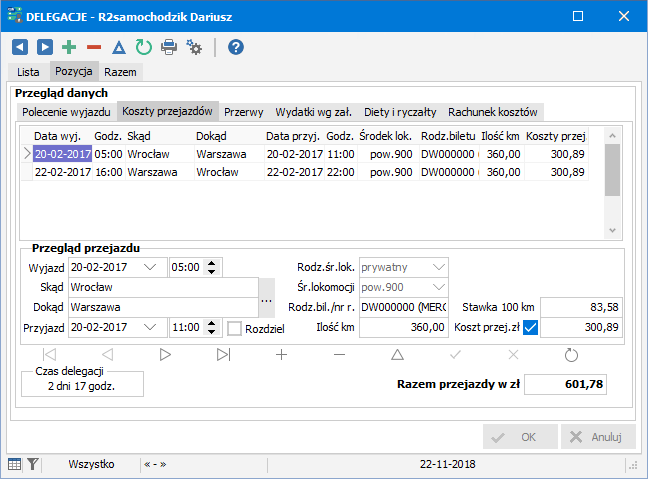This screenshot has height=479, width=648.
Task: Click the red minus delete record icon
Action: [94, 47]
